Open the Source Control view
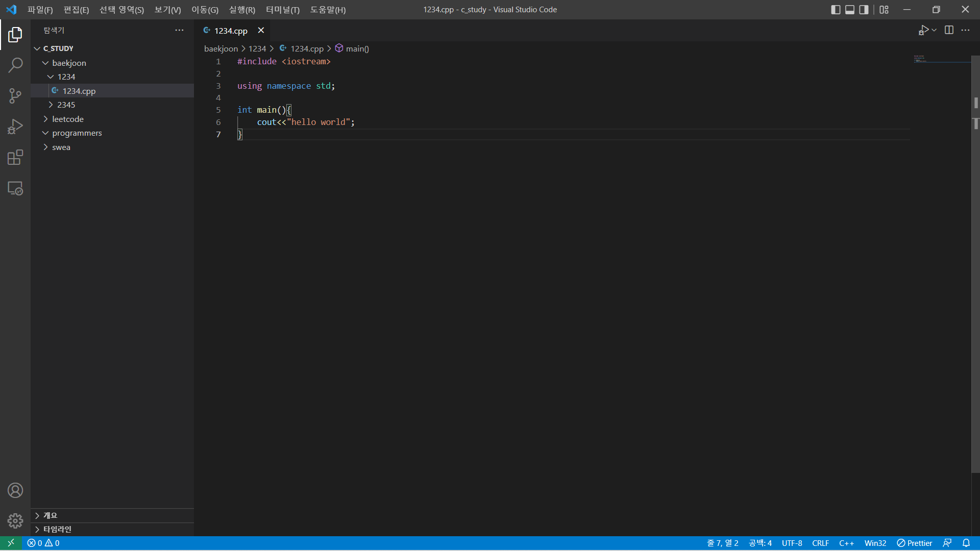This screenshot has height=551, width=980. coord(15,96)
